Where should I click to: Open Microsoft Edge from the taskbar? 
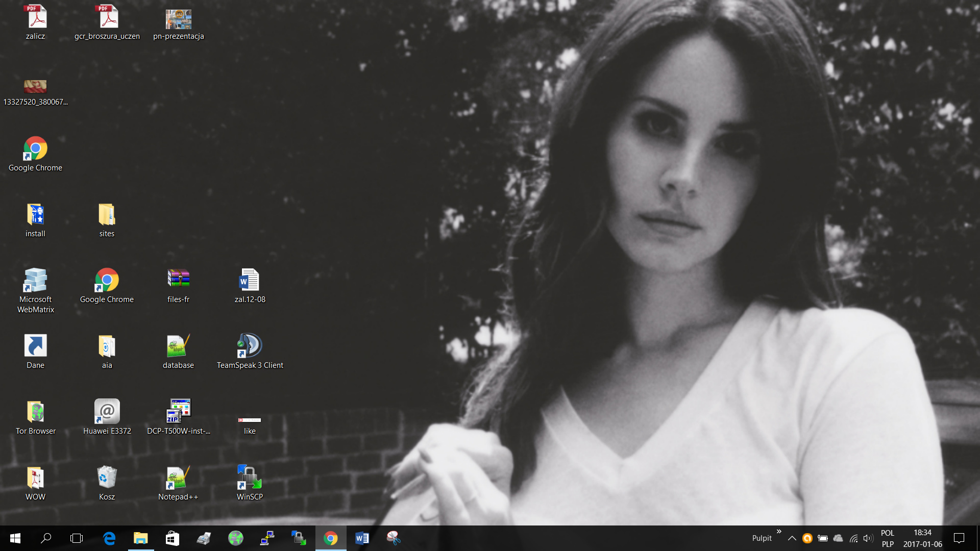tap(109, 538)
